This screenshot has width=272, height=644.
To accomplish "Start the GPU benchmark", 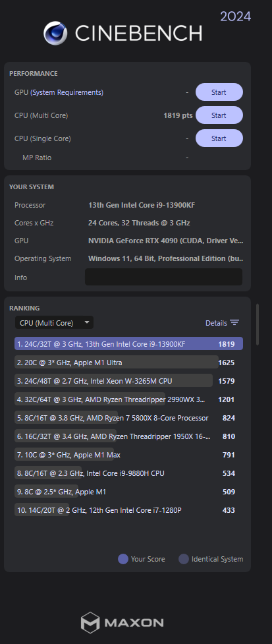I will click(219, 92).
